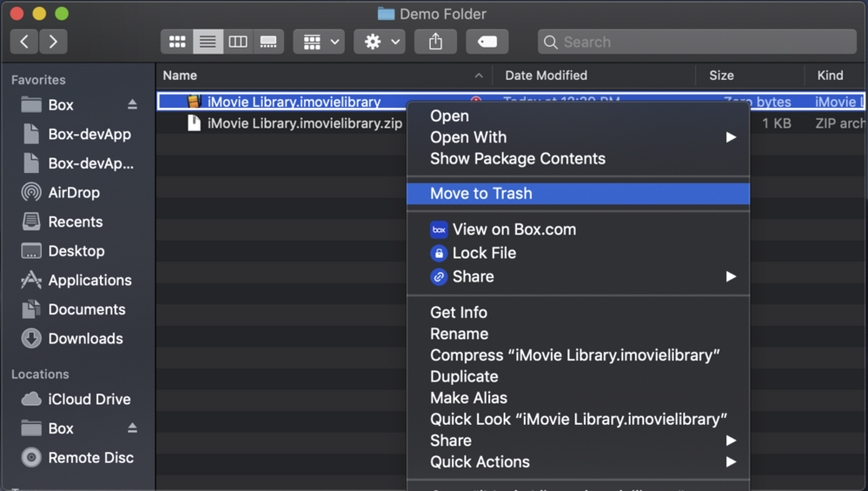
Task: Click the toolbar share button
Action: click(x=435, y=42)
